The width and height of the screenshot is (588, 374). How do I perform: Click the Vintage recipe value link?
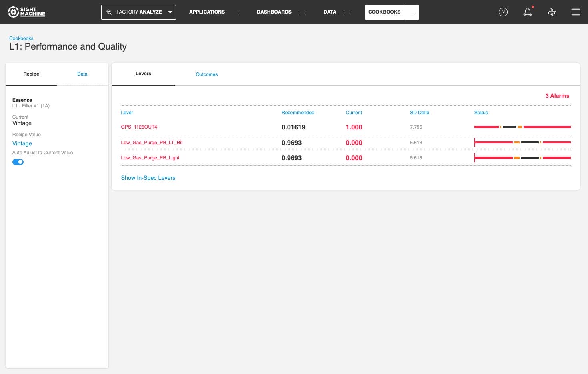pos(22,143)
